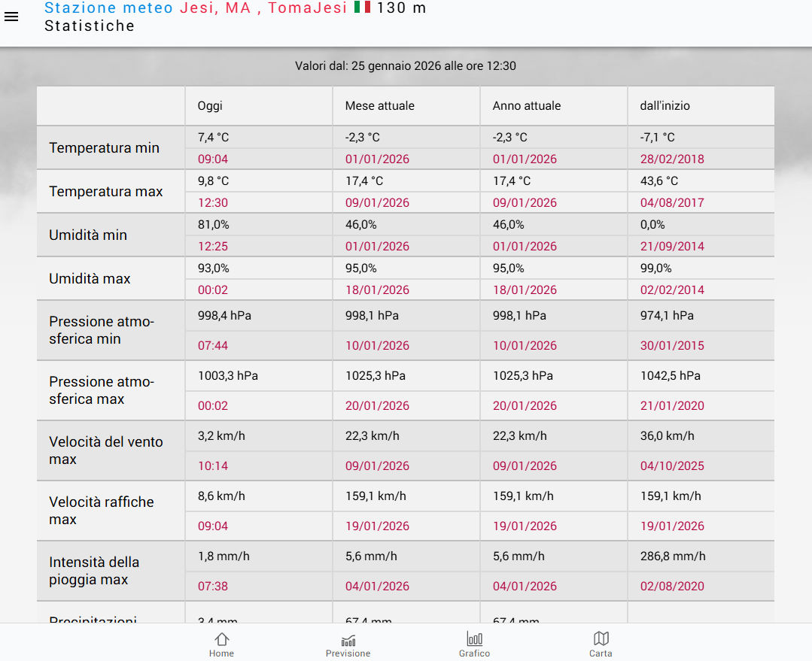812x661 pixels.
Task: Select the Oggi column header
Action: click(210, 106)
